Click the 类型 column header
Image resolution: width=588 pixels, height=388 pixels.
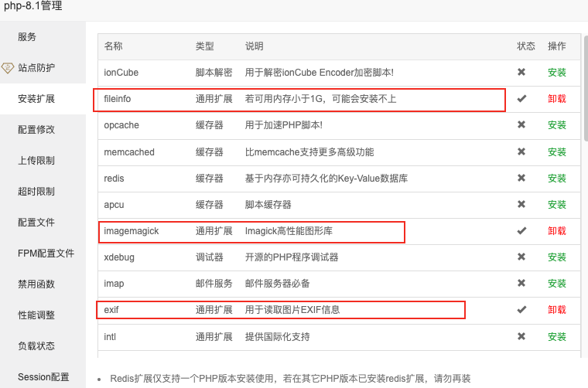(205, 46)
